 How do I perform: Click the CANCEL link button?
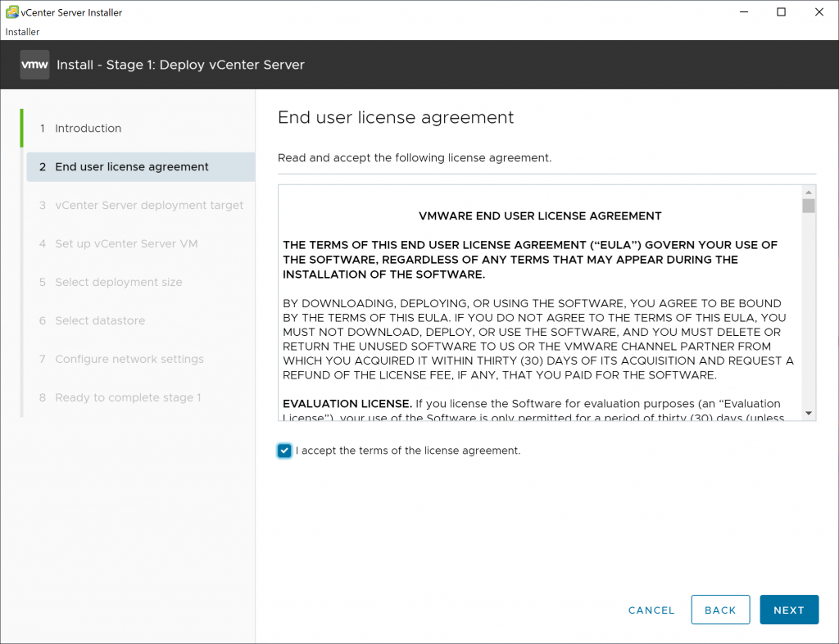(x=651, y=610)
